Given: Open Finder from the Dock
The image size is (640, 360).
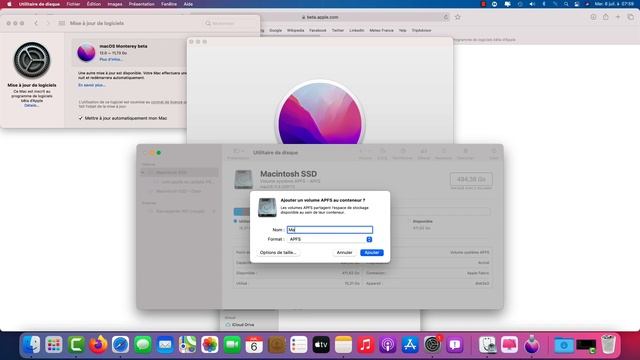Looking at the screenshot, I should point(31,345).
